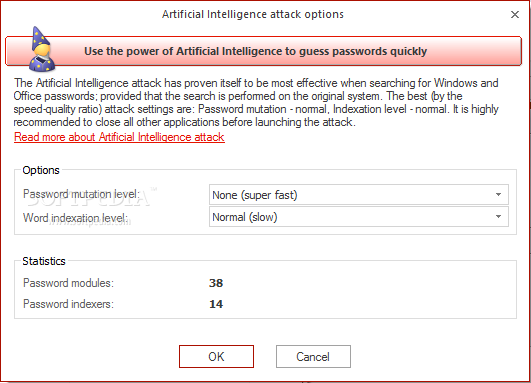This screenshot has width=531, height=383.
Task: Expand the None (super fast) dropdown arrow
Action: click(x=498, y=195)
